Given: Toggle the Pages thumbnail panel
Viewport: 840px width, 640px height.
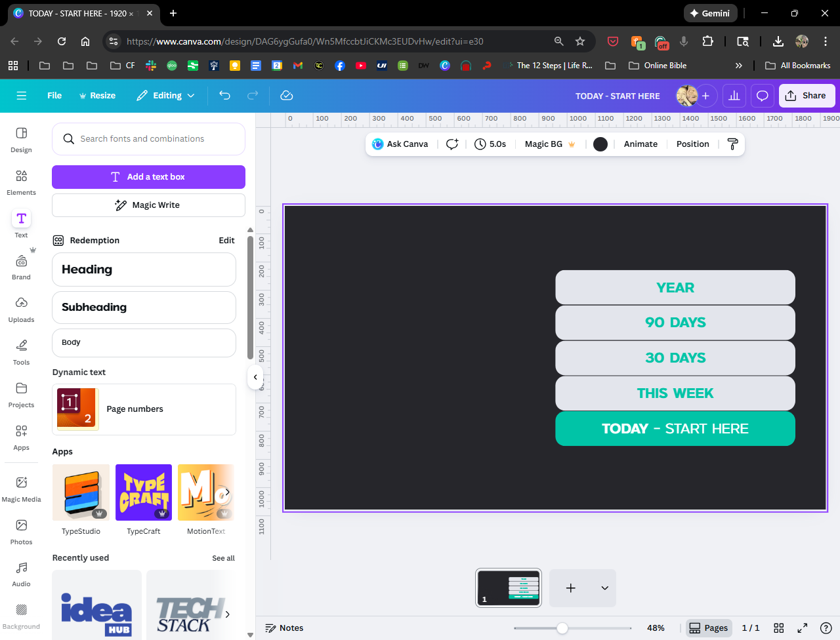Looking at the screenshot, I should (x=708, y=628).
